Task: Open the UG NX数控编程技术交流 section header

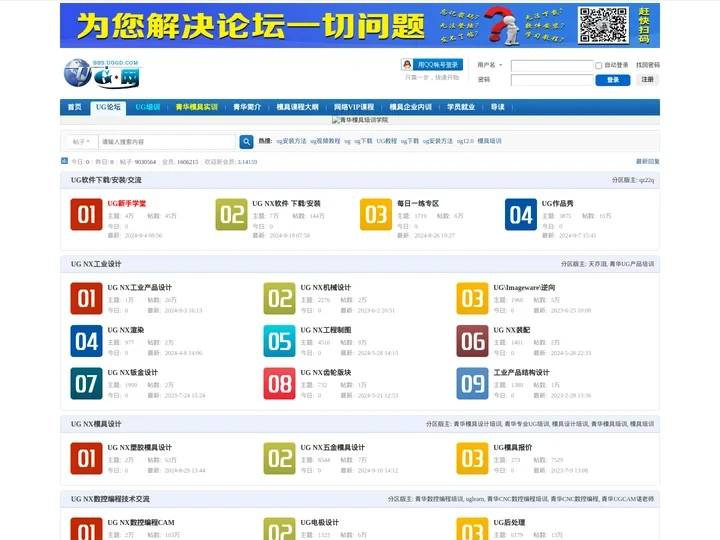Action: coord(110,499)
